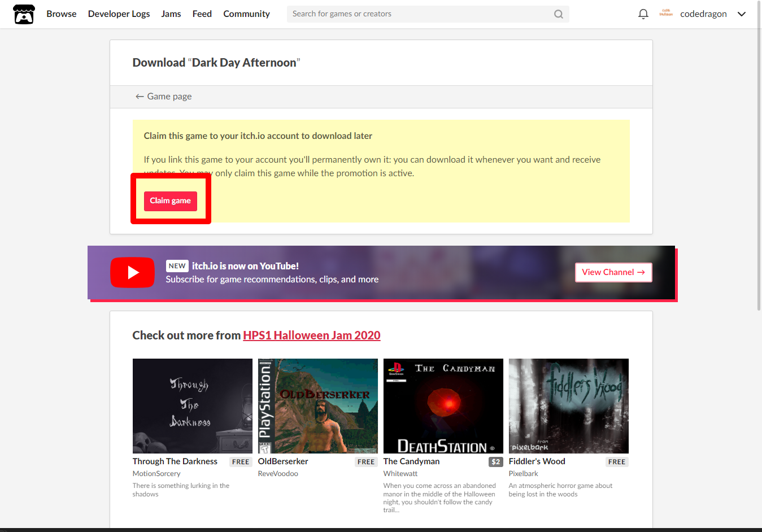The image size is (762, 532).
Task: Open the Browse menu
Action: tap(62, 14)
